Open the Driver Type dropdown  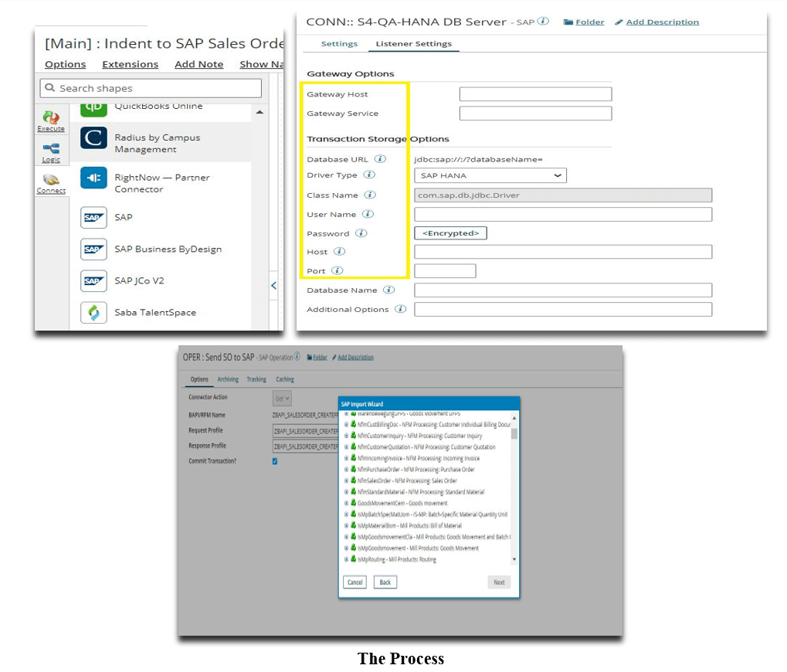pyautogui.click(x=490, y=176)
